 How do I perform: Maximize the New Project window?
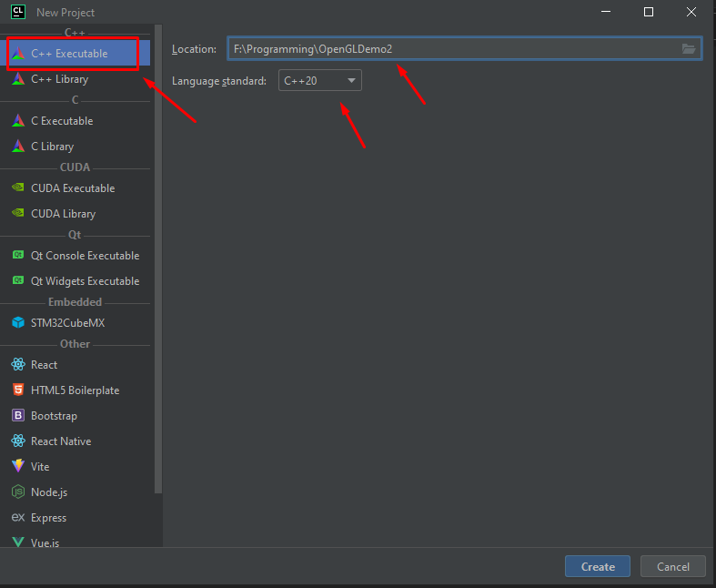click(x=649, y=12)
